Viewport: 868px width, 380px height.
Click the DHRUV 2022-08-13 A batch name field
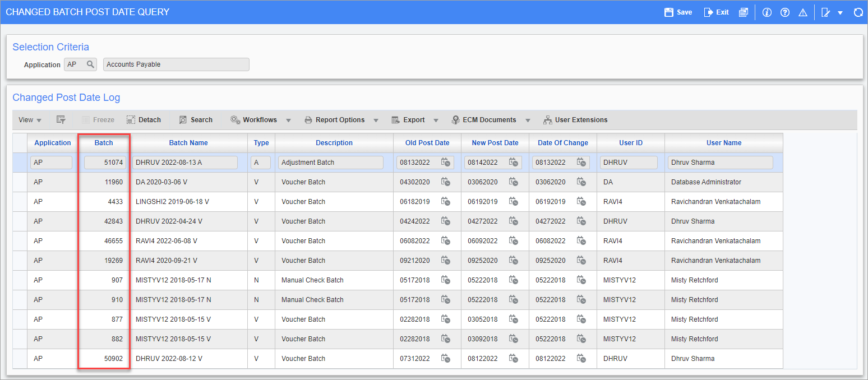[x=185, y=163]
